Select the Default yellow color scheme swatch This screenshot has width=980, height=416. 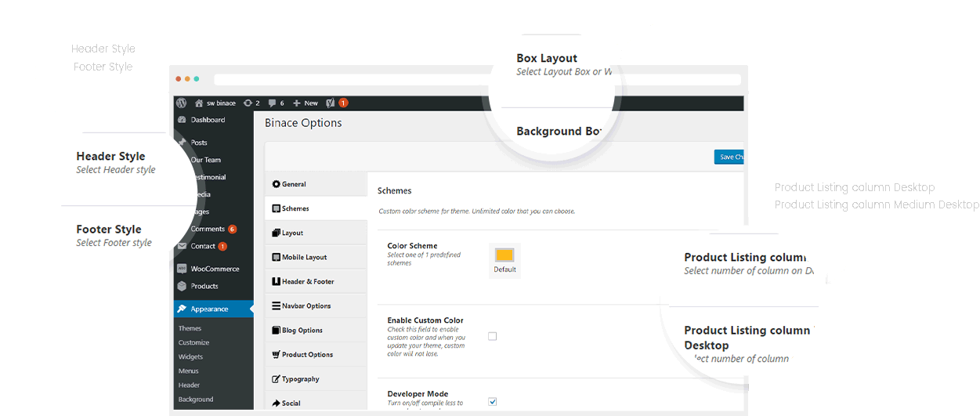click(504, 255)
